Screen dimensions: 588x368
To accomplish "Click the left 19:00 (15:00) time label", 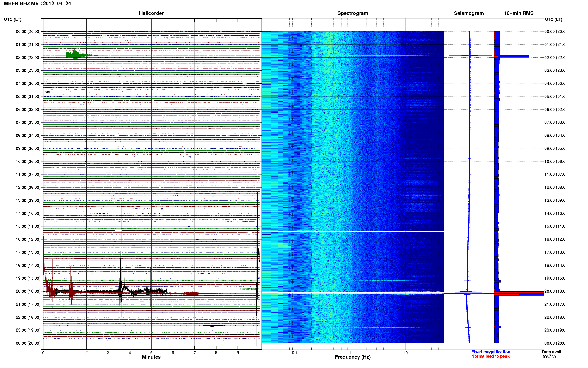I will pos(28,278).
